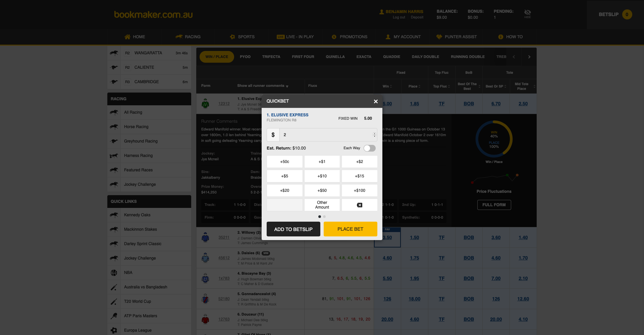Click the Elusive Express jockey silks icon

205,104
